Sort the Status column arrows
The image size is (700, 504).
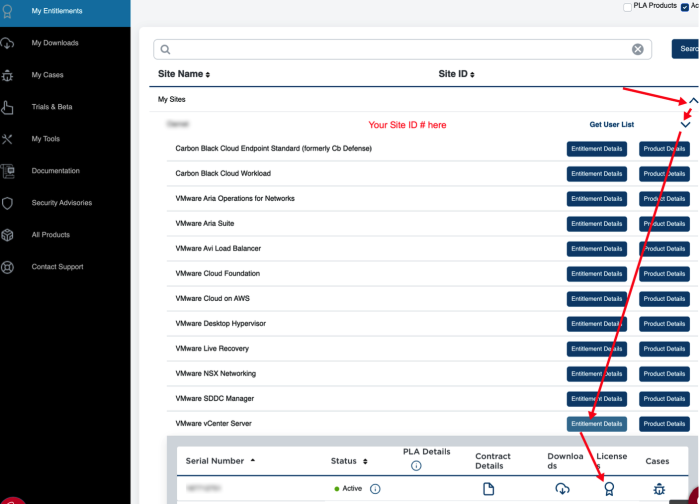(365, 461)
